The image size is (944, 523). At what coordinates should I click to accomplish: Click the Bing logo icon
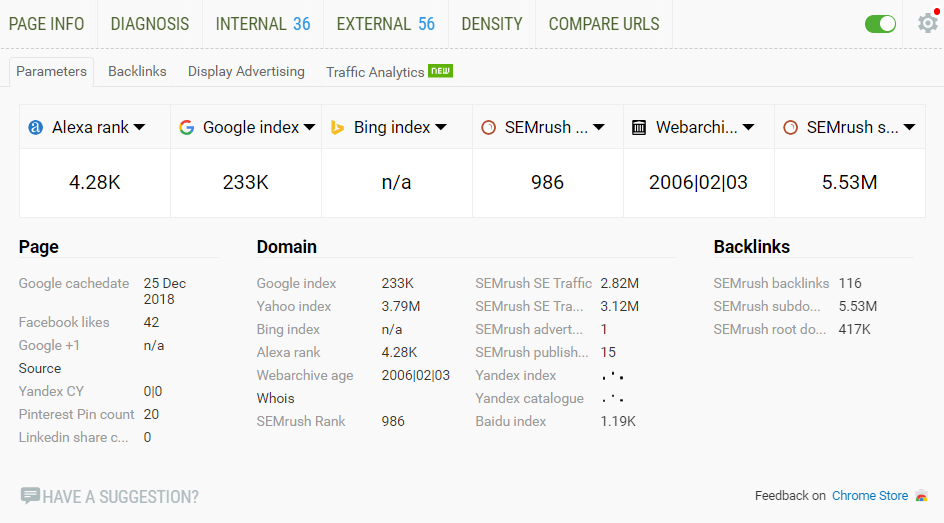tap(338, 127)
